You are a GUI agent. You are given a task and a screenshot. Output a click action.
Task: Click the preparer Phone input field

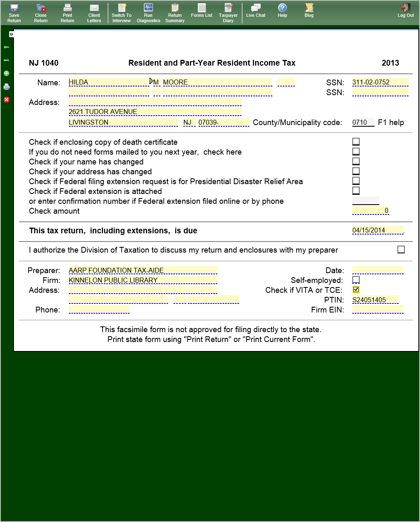tap(99, 310)
